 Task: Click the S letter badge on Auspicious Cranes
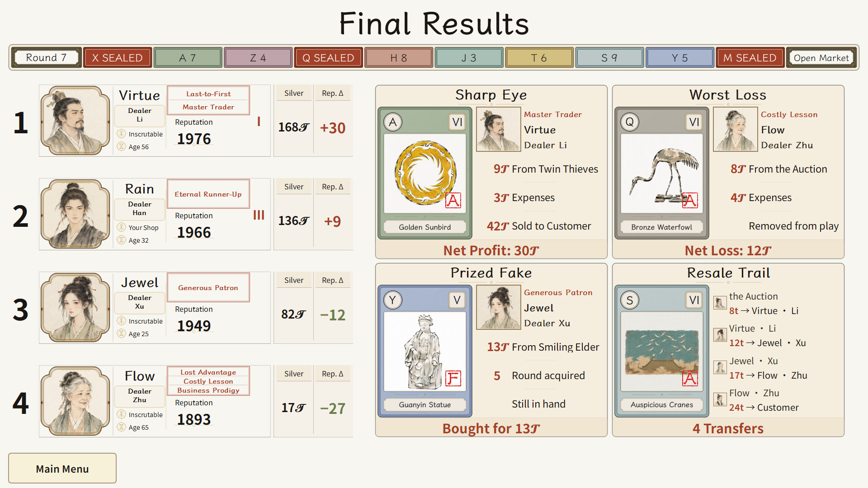(630, 300)
